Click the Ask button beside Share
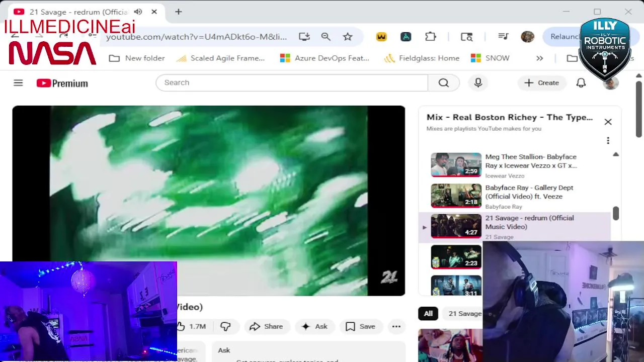Image resolution: width=644 pixels, height=362 pixels. pos(314,326)
